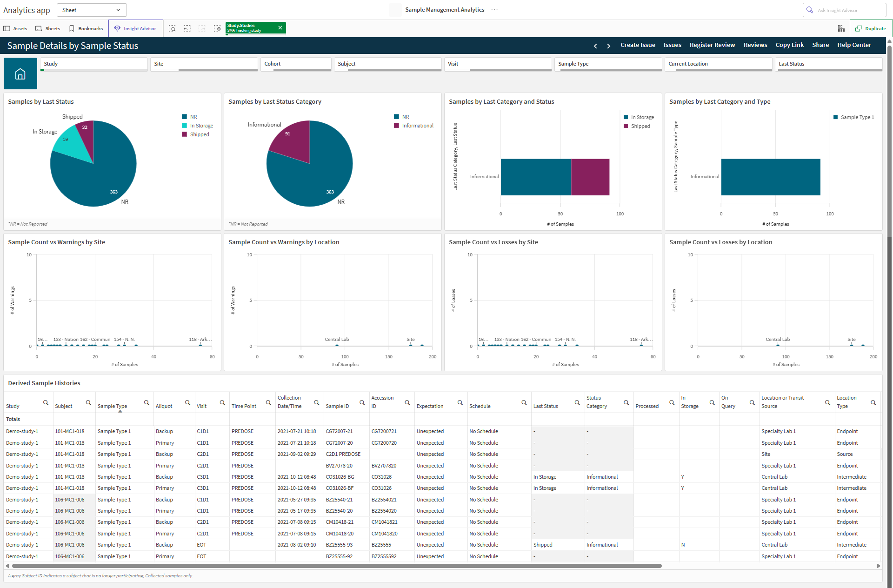
Task: Click Copy Link
Action: tap(789, 45)
